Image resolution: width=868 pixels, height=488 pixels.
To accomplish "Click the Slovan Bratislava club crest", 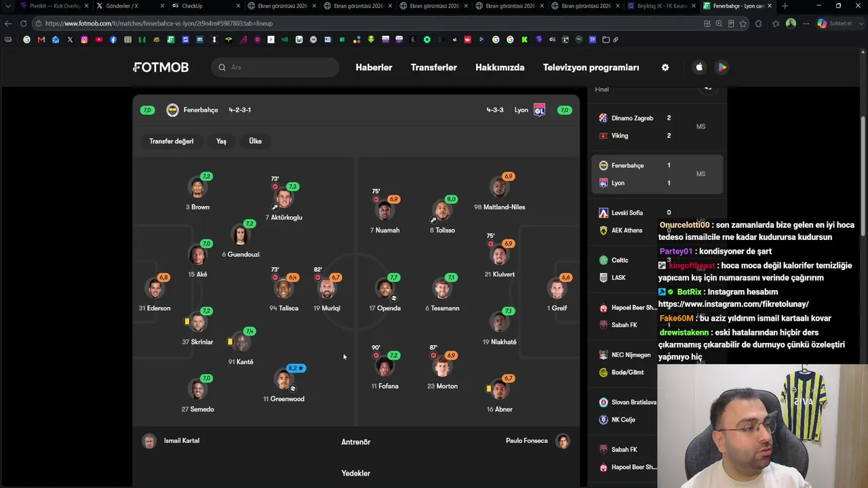I will [603, 403].
